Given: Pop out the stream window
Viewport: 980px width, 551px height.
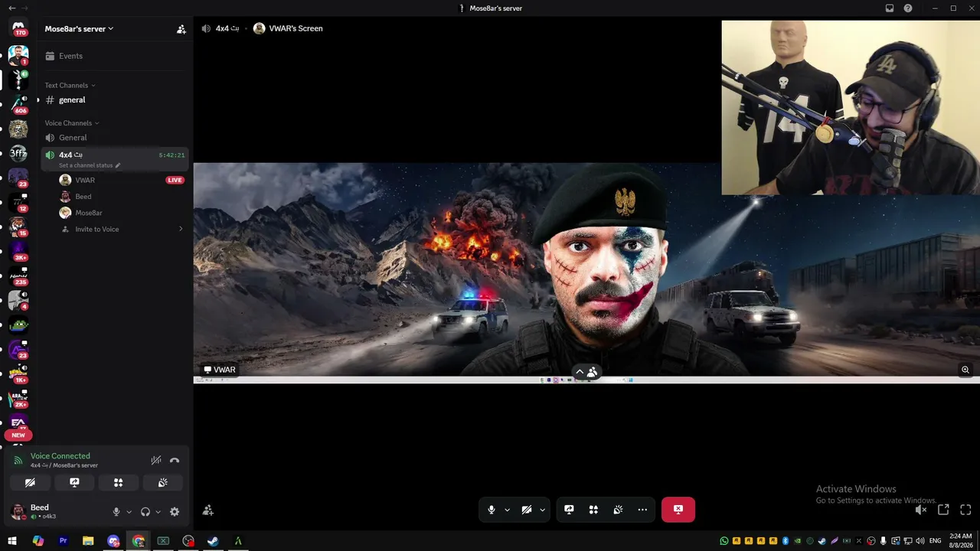Looking at the screenshot, I should coord(943,510).
